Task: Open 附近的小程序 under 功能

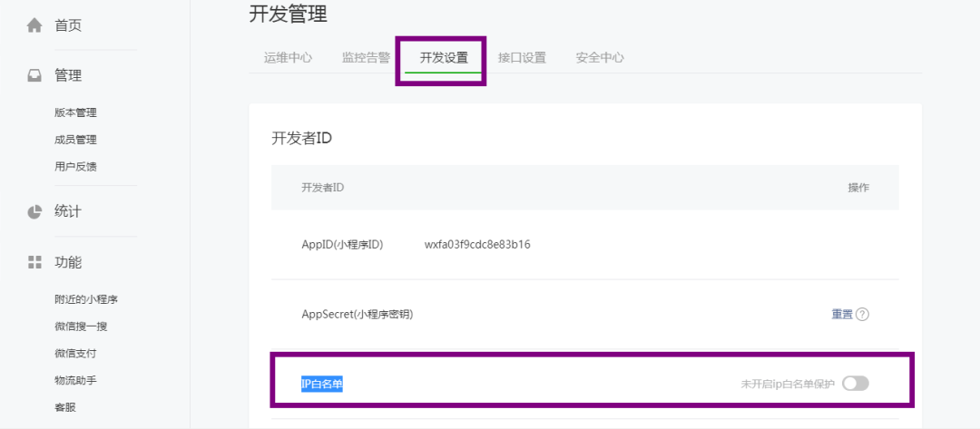Action: pyautogui.click(x=86, y=299)
